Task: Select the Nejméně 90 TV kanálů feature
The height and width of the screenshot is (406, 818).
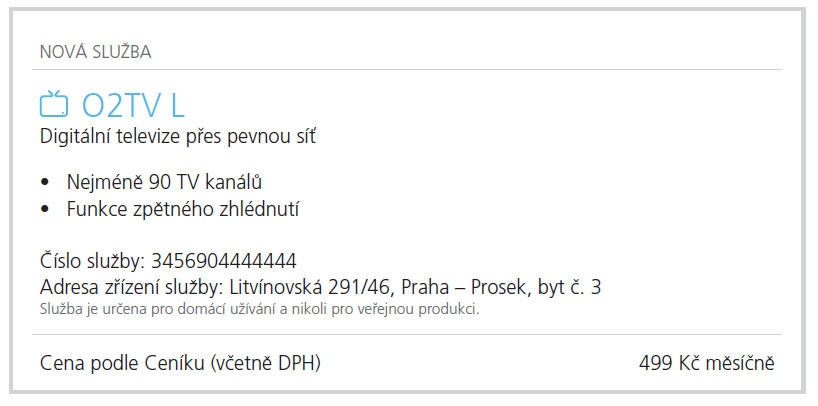Action: pyautogui.click(x=165, y=182)
